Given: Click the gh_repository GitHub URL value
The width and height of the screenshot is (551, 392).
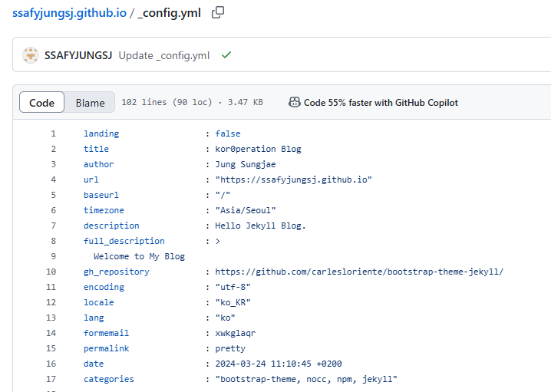Looking at the screenshot, I should 359,272.
